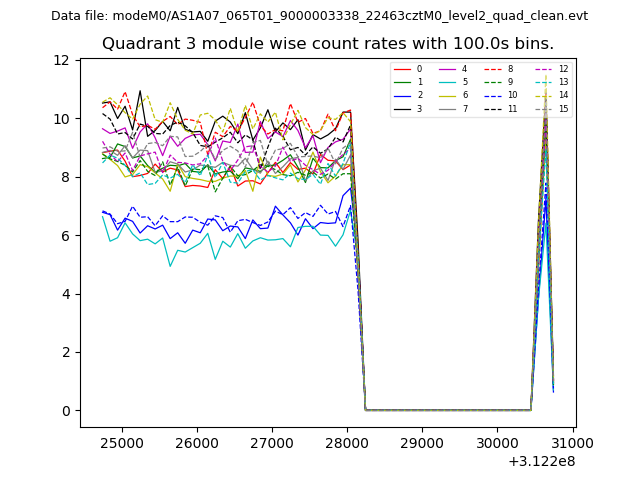This screenshot has height=480, width=640.
Task: Click the x-axis tick label 25000
Action: (x=122, y=442)
